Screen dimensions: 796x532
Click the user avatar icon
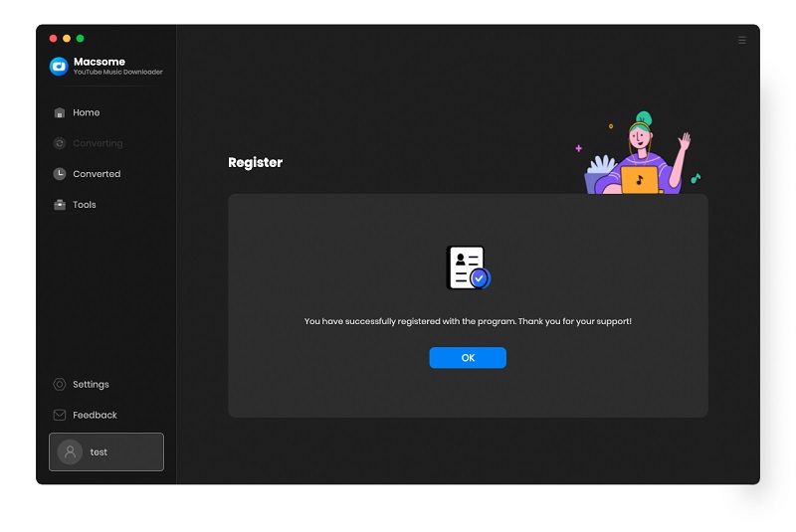70,451
